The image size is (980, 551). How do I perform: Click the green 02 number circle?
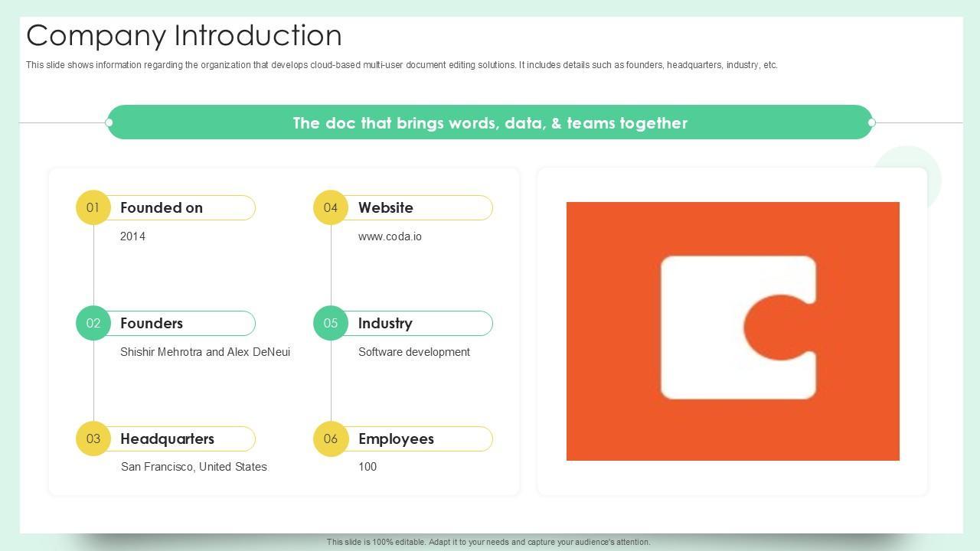93,323
